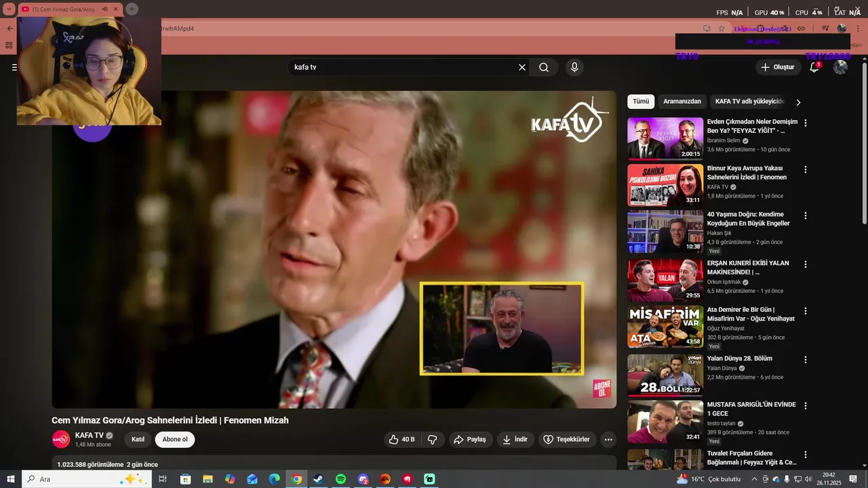Open more actions below the video

608,439
